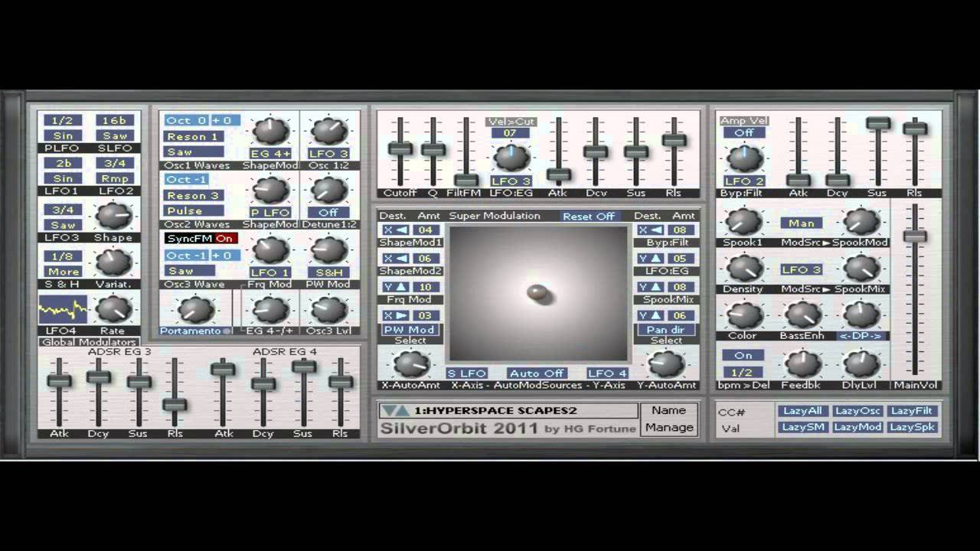
Task: Click the LazySM button
Action: 802,427
